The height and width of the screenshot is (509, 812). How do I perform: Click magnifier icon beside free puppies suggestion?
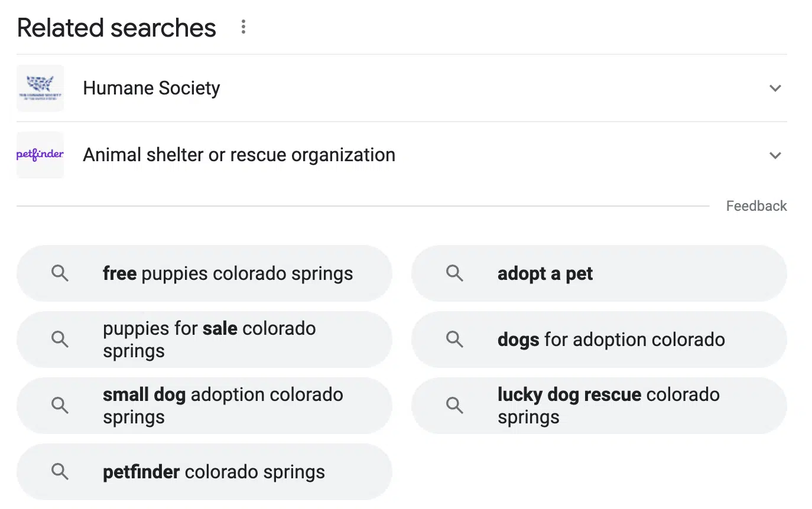pyautogui.click(x=60, y=273)
